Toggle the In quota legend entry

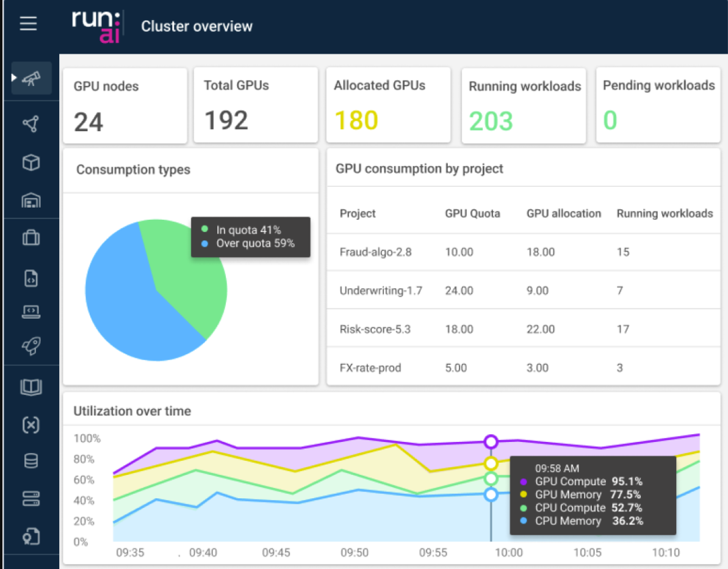[x=238, y=231]
